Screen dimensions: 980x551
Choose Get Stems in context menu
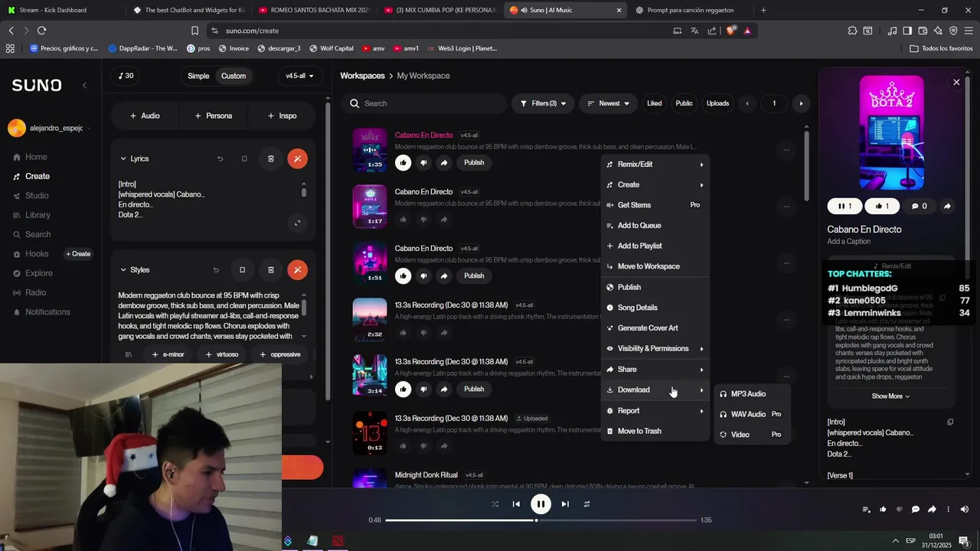(655, 205)
